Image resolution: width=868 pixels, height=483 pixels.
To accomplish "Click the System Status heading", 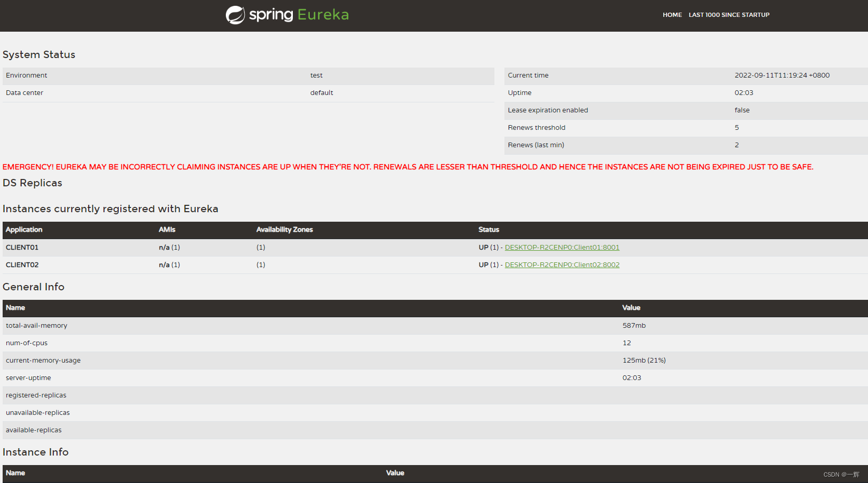I will pos(39,54).
